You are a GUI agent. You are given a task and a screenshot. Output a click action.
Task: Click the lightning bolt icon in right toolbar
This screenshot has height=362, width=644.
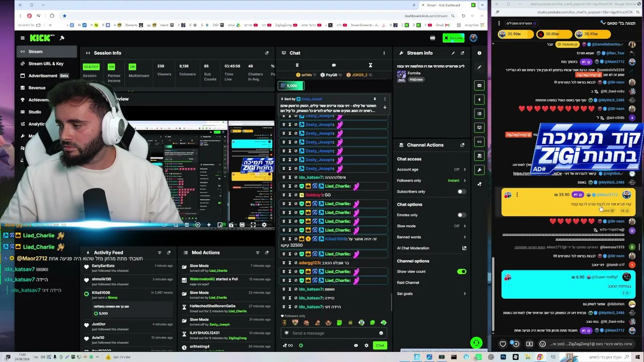(479, 100)
